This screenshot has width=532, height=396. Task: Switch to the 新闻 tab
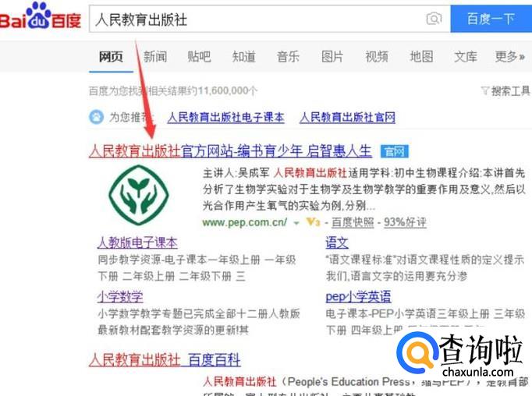[155, 57]
